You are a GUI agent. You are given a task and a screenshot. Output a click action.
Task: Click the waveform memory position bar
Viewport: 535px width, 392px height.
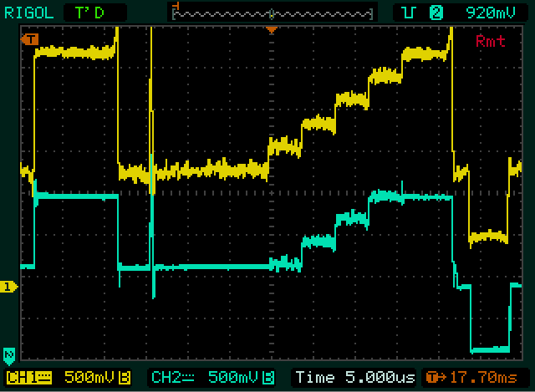coord(272,13)
